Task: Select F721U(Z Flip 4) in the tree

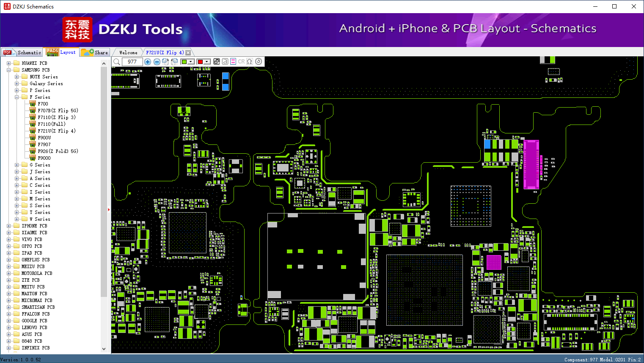Action: (57, 131)
